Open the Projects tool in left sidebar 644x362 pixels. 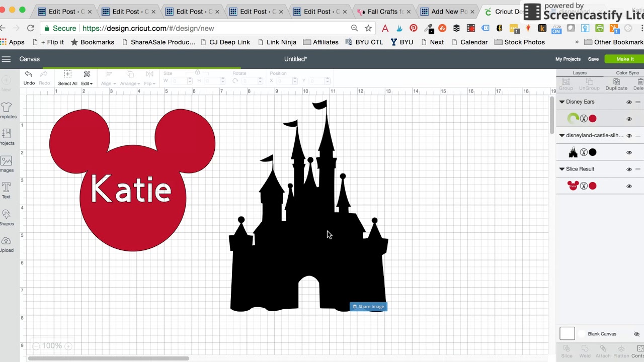pos(7,134)
